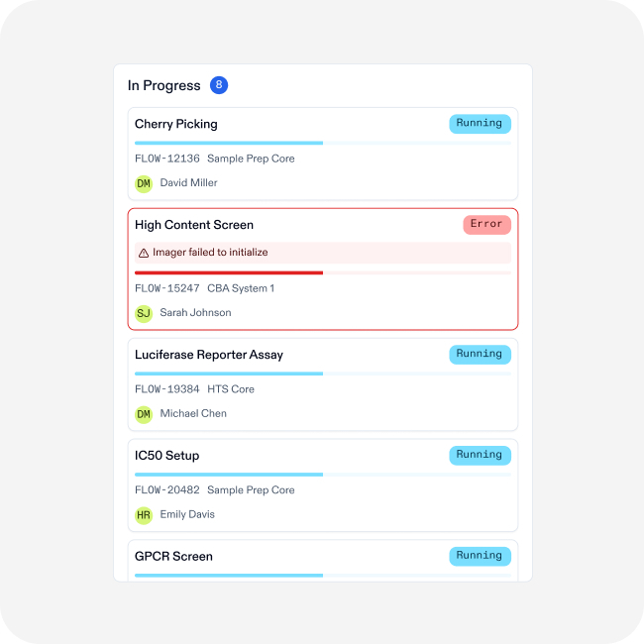
Task: Click the red progress bar on High Content Screen
Action: [229, 272]
